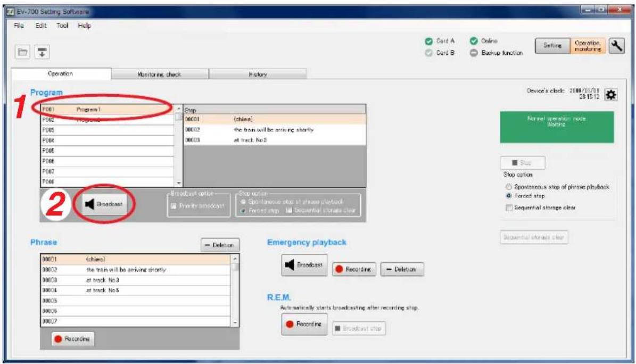Open the wrench maintenance tool
Image resolution: width=636 pixels, height=364 pixels.
tap(616, 45)
